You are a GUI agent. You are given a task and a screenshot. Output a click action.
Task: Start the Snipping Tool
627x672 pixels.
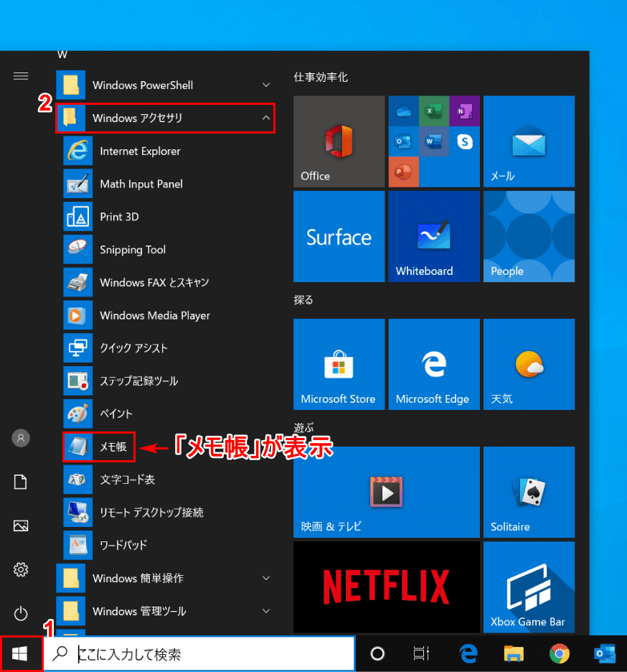coord(167,249)
